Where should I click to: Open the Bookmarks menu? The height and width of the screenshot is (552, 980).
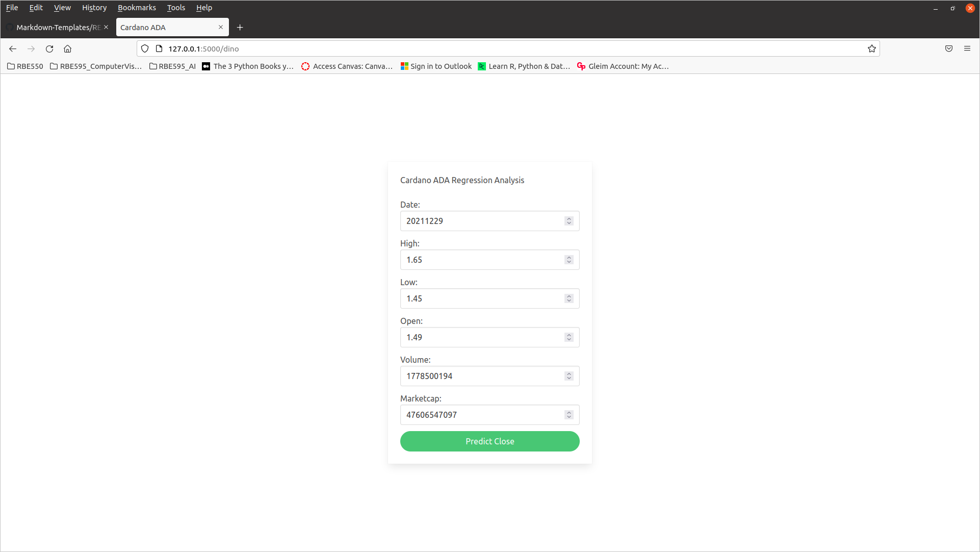[x=137, y=8]
